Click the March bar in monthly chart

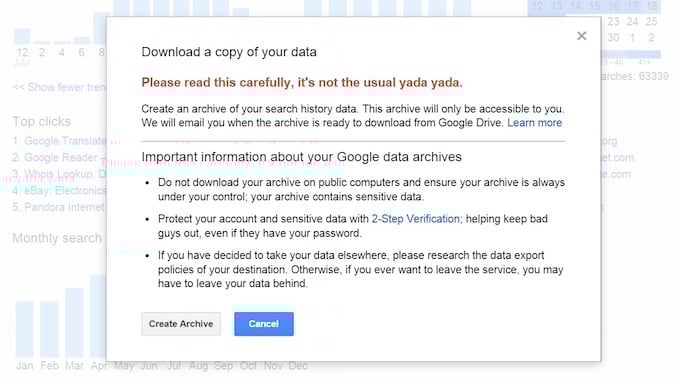74,322
